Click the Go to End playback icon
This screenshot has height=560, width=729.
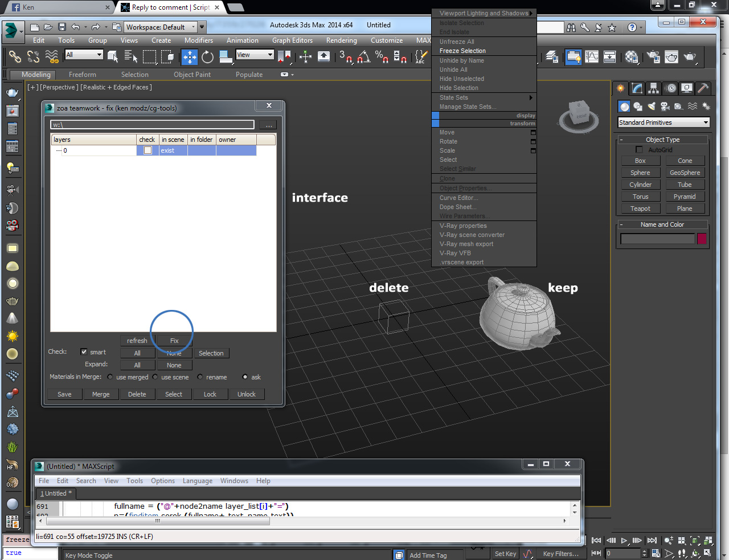point(652,540)
